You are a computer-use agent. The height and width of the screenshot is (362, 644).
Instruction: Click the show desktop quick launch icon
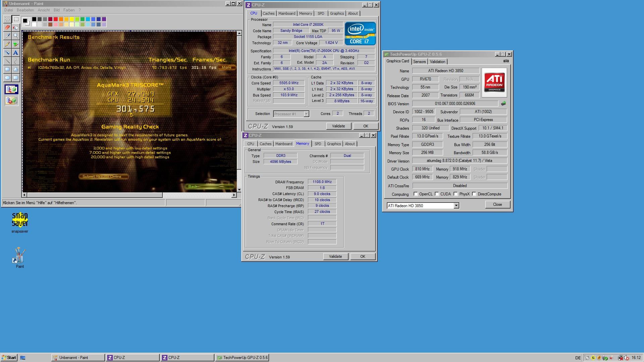[23, 358]
